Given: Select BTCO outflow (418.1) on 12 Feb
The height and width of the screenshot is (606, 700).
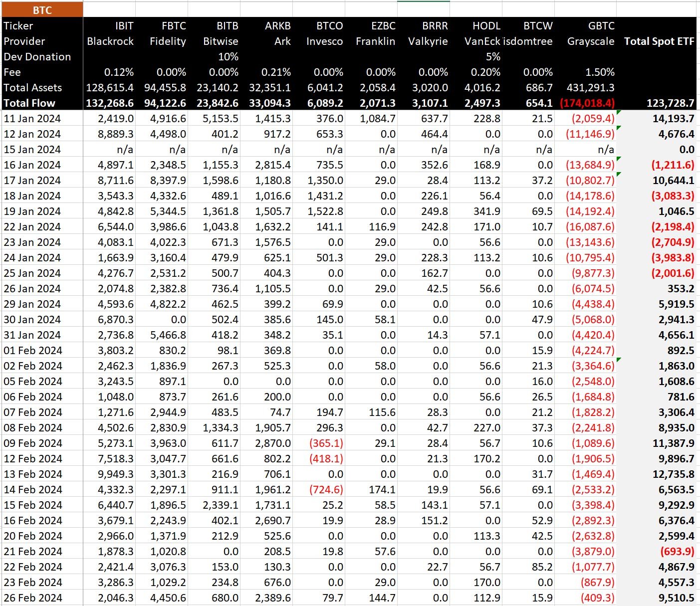Looking at the screenshot, I should pos(326,459).
